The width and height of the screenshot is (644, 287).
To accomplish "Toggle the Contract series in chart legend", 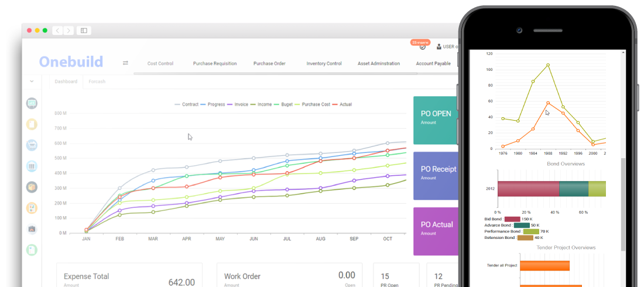I will [x=187, y=104].
